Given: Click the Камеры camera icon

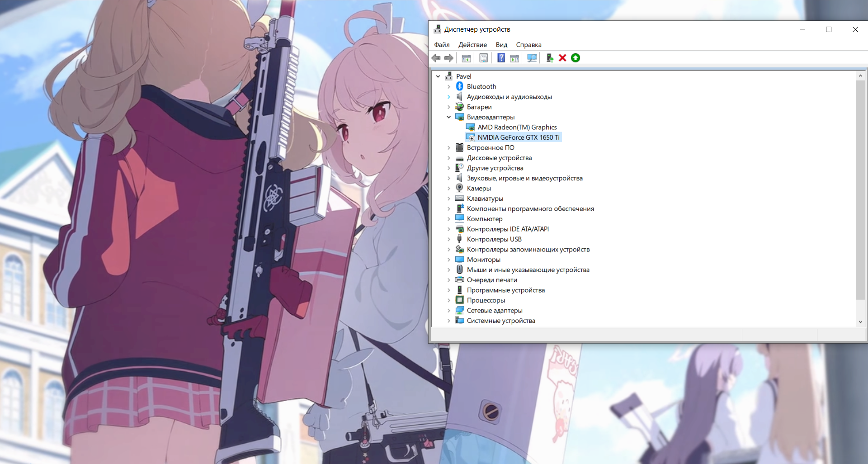Looking at the screenshot, I should pos(460,188).
